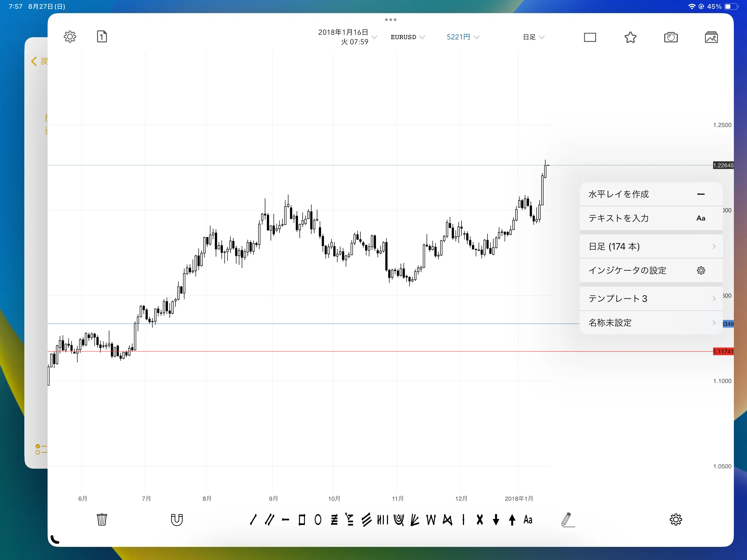
Task: Open the 日足 timeframe dropdown
Action: click(533, 37)
